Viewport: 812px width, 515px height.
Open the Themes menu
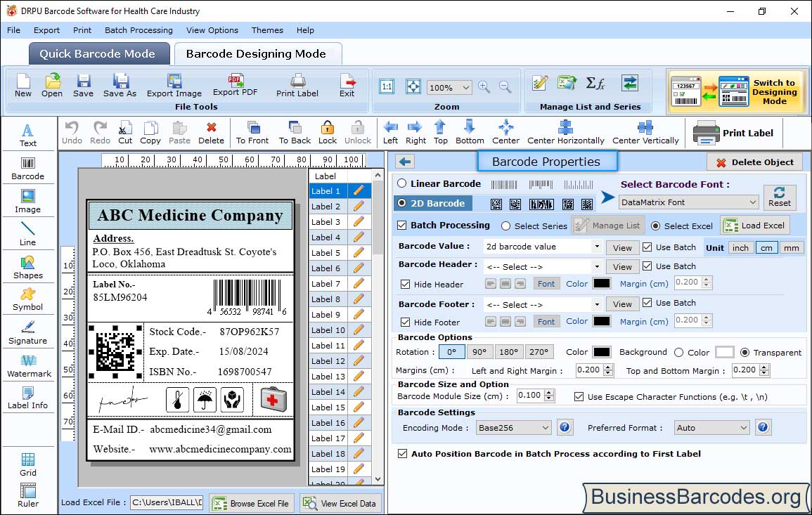(x=267, y=30)
